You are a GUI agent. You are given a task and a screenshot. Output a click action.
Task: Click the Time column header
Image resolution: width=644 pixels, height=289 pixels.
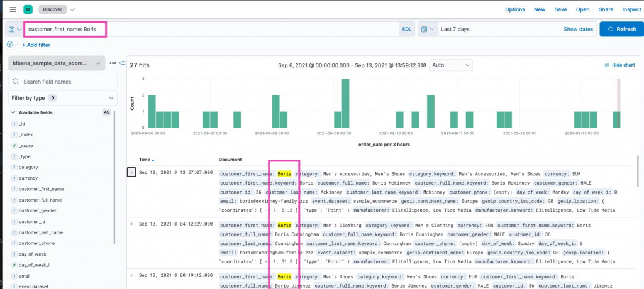tap(145, 160)
